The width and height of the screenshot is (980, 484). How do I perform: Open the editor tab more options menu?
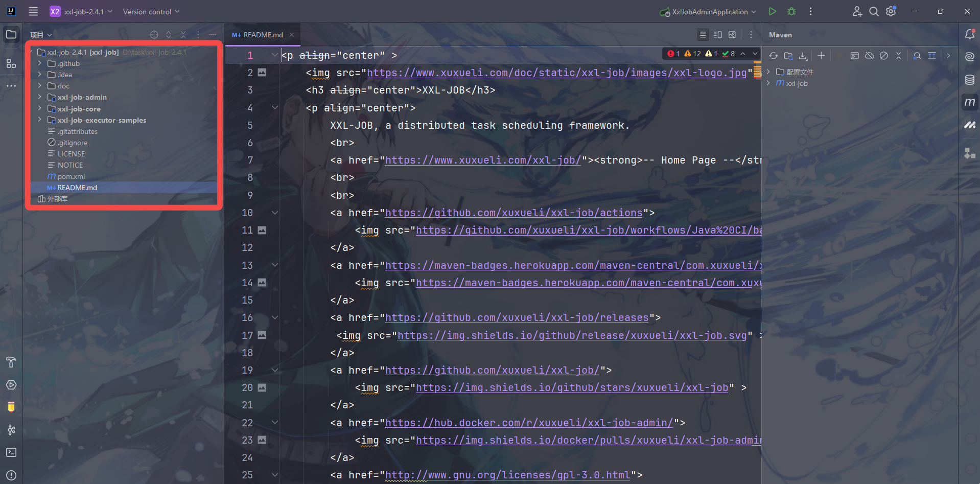[751, 35]
